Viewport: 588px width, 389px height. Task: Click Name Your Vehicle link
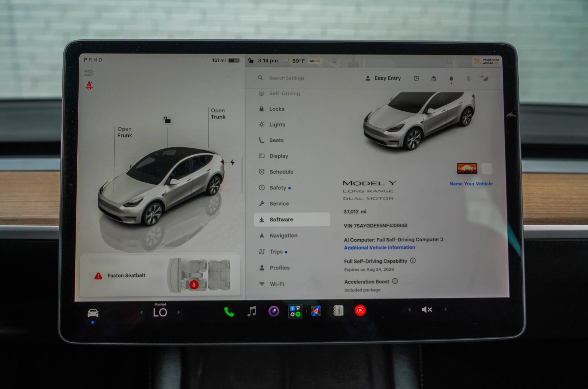click(471, 183)
